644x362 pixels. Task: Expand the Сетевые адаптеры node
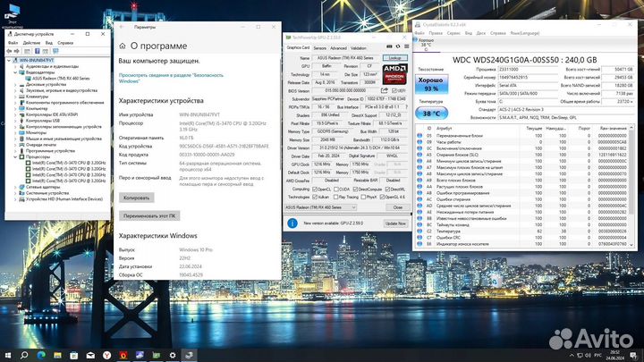point(15,187)
